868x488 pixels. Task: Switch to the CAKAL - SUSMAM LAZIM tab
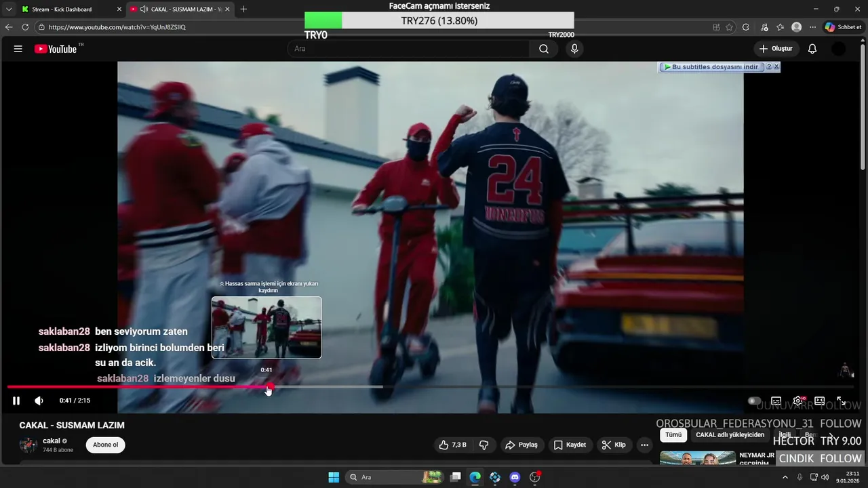180,9
